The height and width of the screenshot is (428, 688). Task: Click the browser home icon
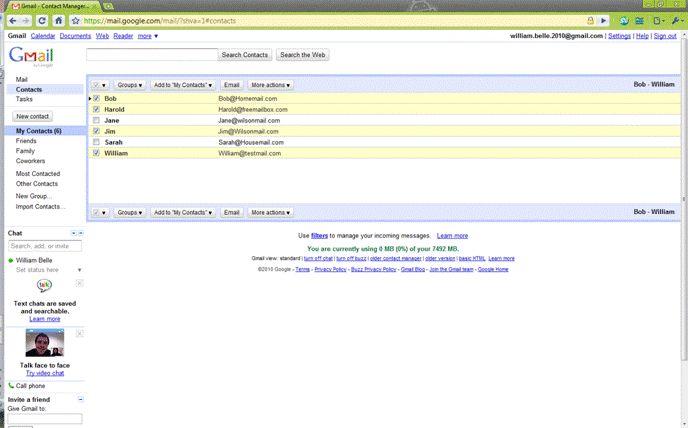click(x=60, y=20)
